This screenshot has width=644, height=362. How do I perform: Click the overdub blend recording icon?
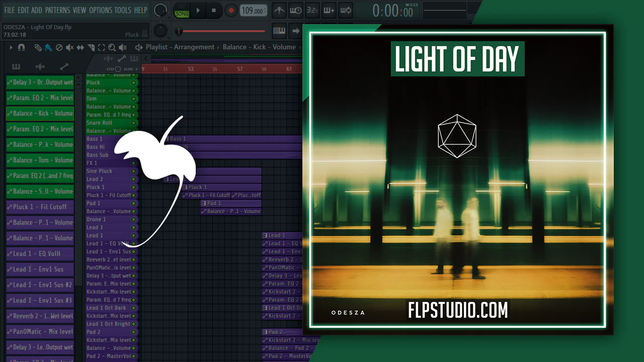point(329,10)
